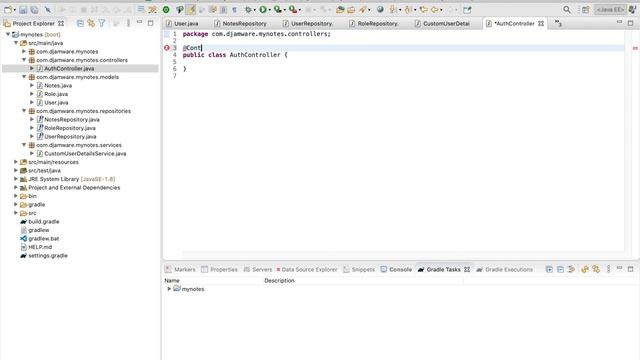
Task: Click the pilcrow Show Whitespace Characters icon
Action: tap(234, 9)
